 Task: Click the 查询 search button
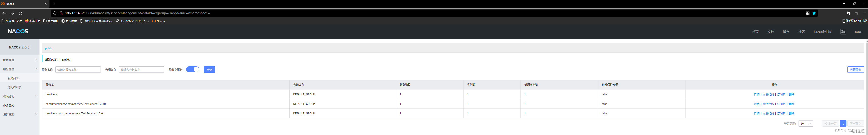click(x=209, y=69)
